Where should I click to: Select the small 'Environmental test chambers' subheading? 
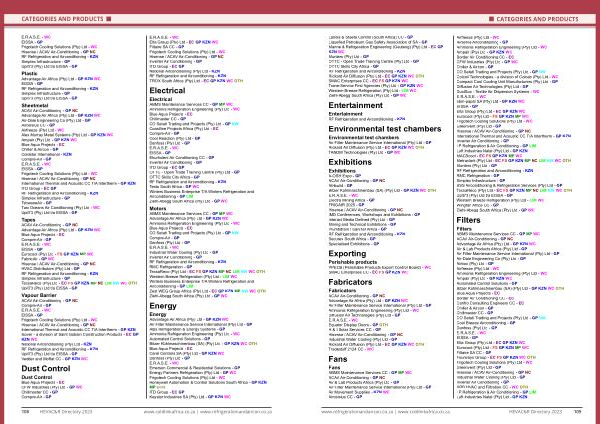(x=364, y=137)
